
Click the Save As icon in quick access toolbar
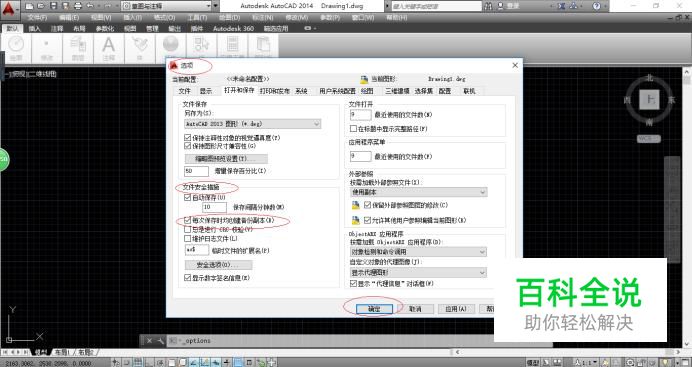[65, 6]
